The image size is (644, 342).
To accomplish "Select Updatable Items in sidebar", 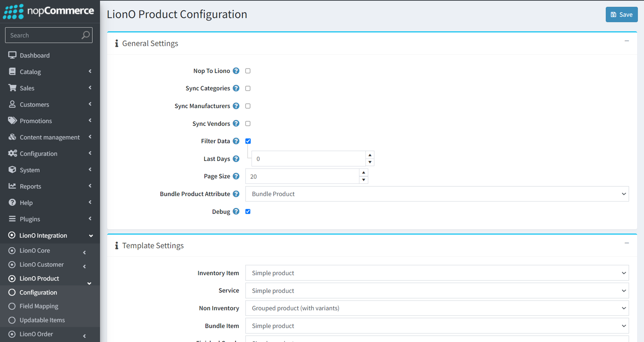I will coord(50,320).
